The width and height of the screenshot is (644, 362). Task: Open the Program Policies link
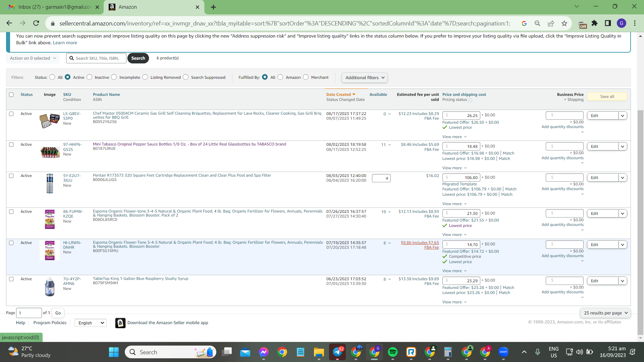(x=50, y=323)
